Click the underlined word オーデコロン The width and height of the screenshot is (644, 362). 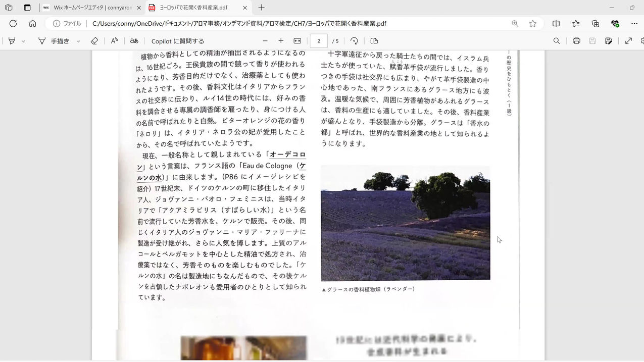pyautogui.click(x=288, y=154)
